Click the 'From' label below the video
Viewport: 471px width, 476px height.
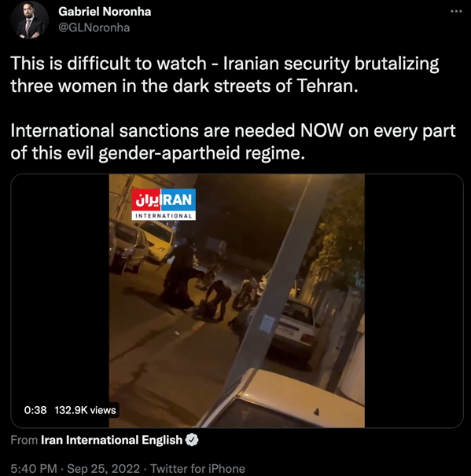pyautogui.click(x=24, y=440)
